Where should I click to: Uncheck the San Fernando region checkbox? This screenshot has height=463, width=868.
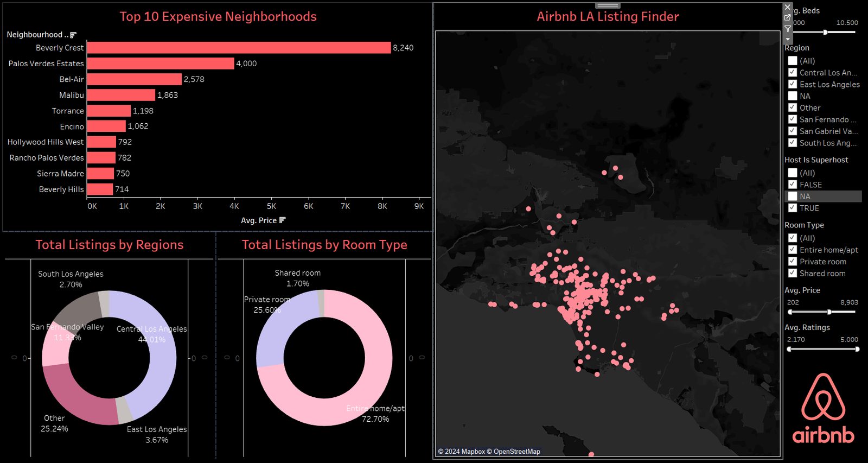pyautogui.click(x=793, y=119)
